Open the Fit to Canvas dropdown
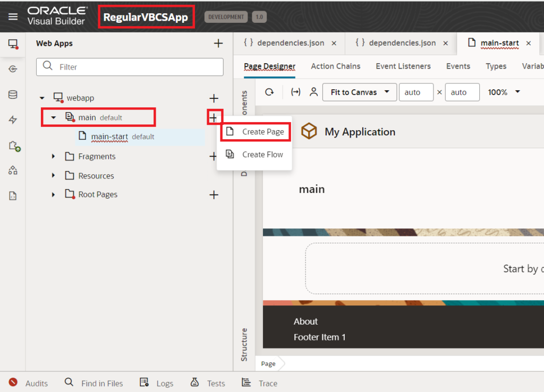The height and width of the screenshot is (392, 544). pos(360,92)
